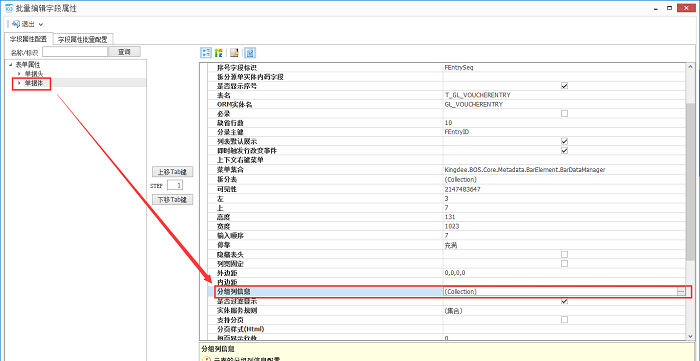The image size is (700, 361).
Task: Select the 高度 property row
Action: click(447, 217)
